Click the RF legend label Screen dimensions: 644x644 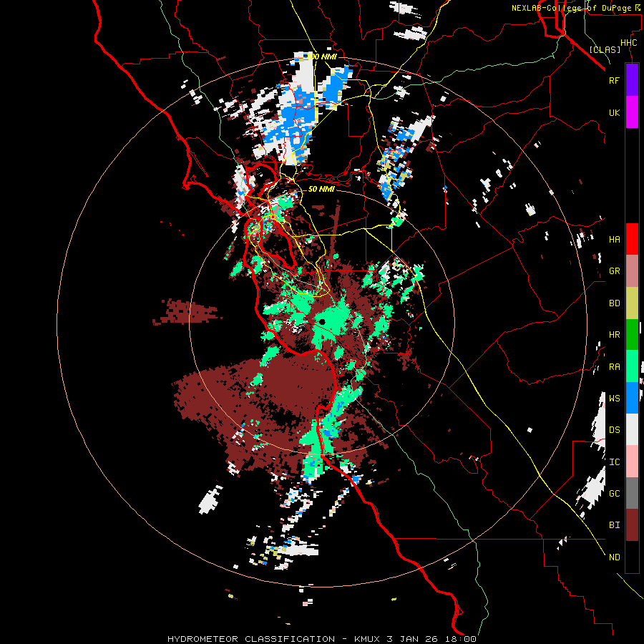tap(614, 80)
